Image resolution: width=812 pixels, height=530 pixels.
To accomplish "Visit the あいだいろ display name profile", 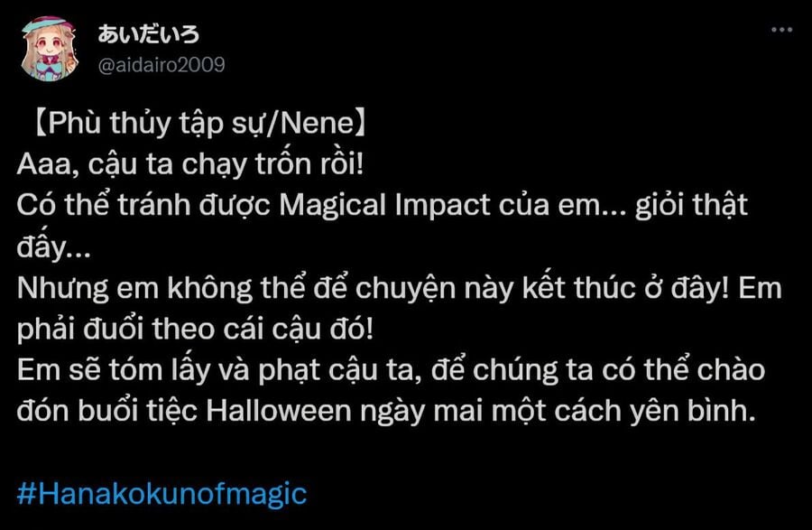I will (x=148, y=33).
